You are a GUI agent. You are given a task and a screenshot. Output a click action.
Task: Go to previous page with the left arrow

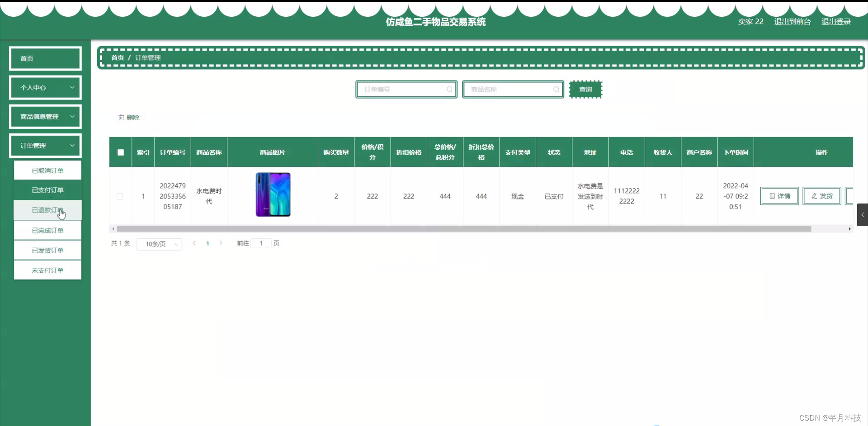point(194,243)
